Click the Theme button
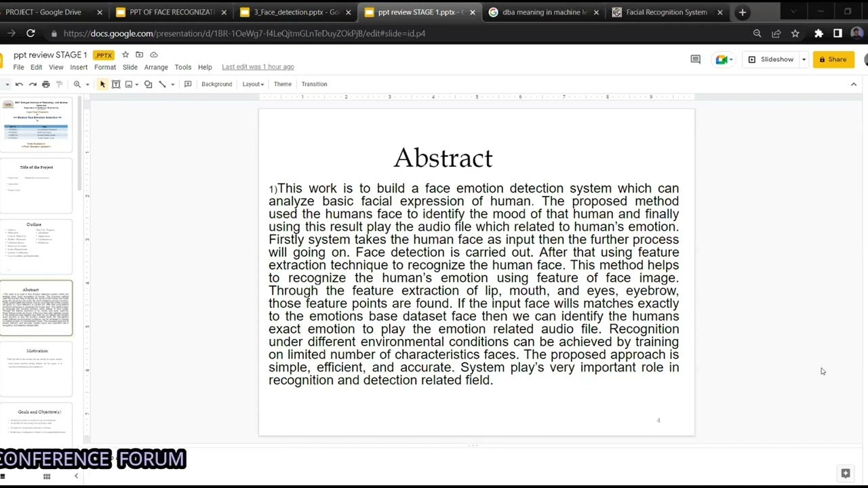This screenshot has height=488, width=868. pyautogui.click(x=283, y=84)
